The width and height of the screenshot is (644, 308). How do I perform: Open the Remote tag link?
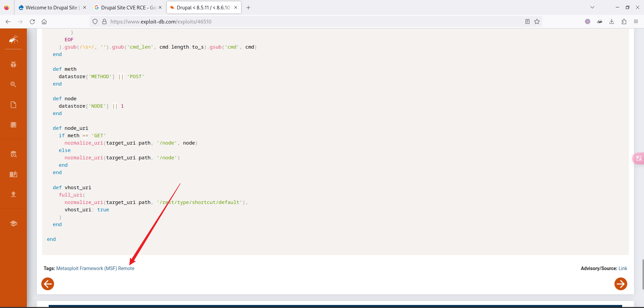click(126, 268)
